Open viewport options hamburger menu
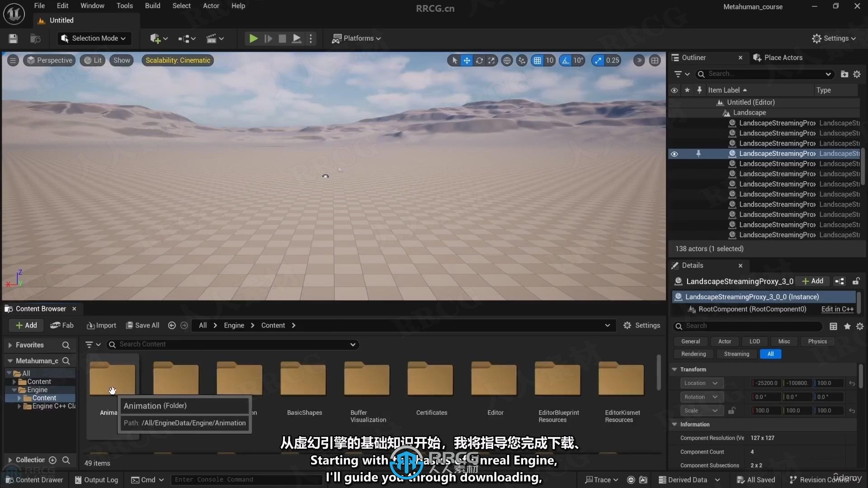The height and width of the screenshot is (488, 868). click(x=13, y=60)
